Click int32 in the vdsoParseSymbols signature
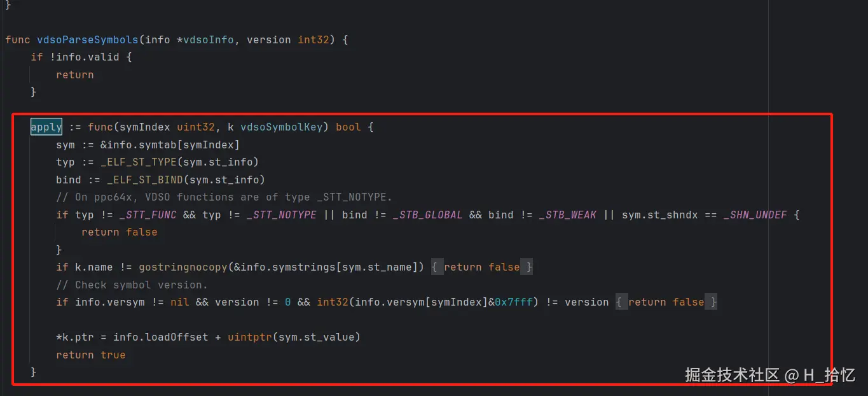This screenshot has height=396, width=868. coord(313,39)
